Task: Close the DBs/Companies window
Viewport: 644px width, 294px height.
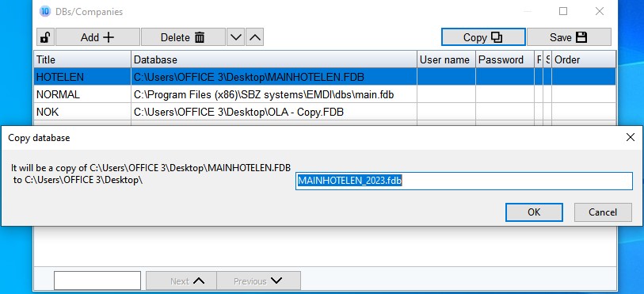Action: pyautogui.click(x=600, y=12)
